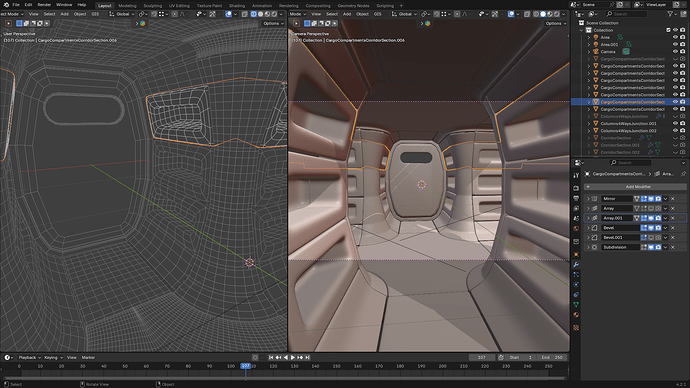
Task: Open the Object properties tab icon
Action: (x=576, y=255)
